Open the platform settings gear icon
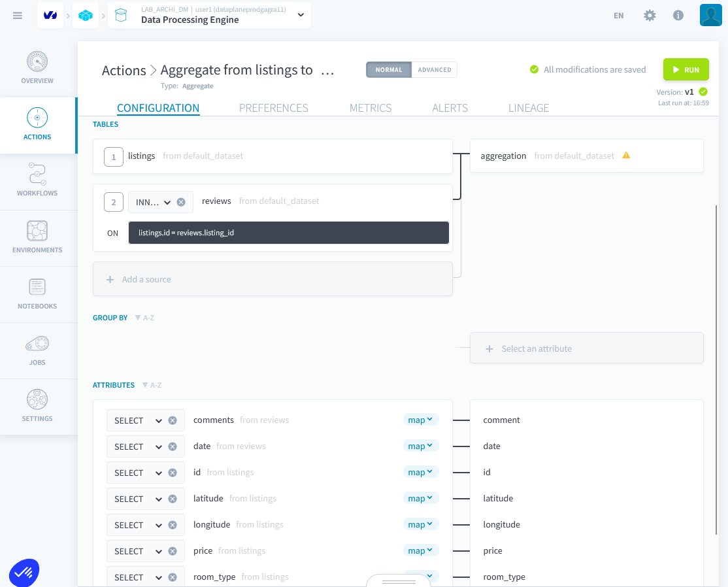The image size is (728, 587). click(650, 15)
